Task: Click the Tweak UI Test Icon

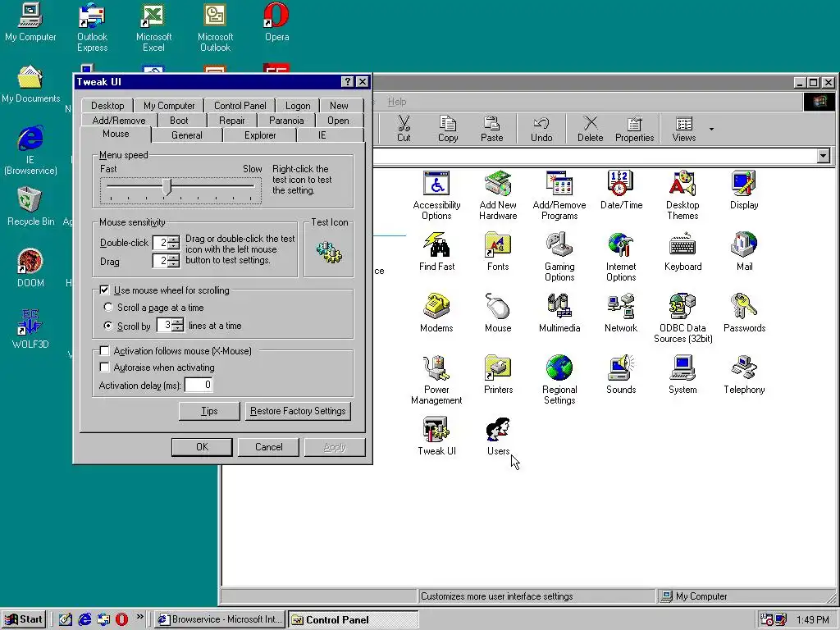Action: point(329,252)
